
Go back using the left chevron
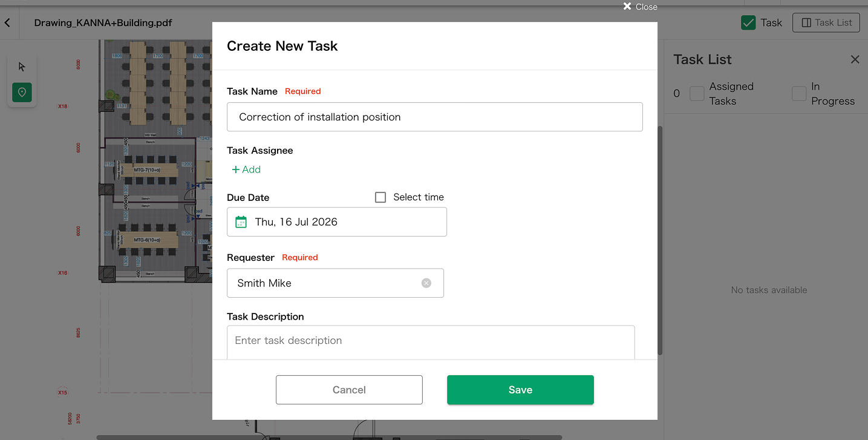(7, 22)
